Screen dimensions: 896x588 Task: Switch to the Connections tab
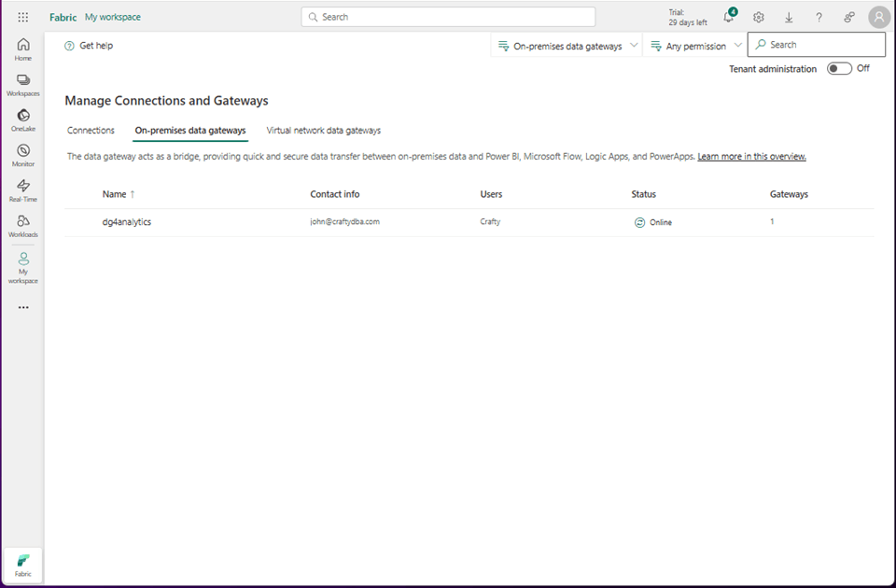[91, 131]
